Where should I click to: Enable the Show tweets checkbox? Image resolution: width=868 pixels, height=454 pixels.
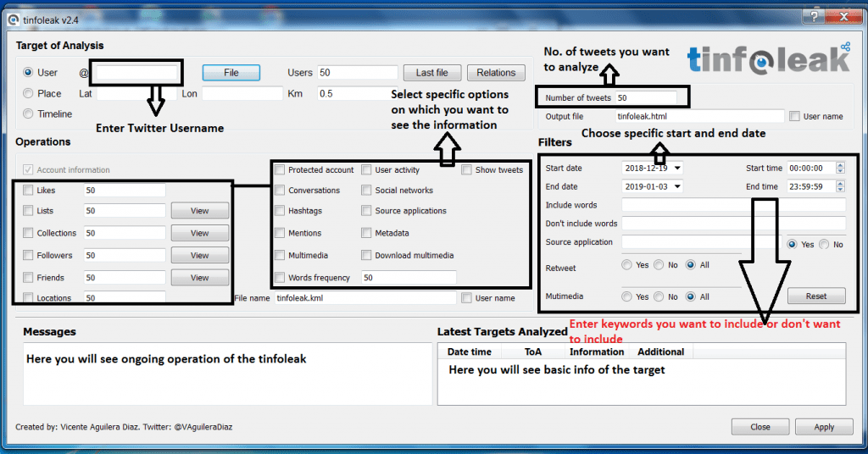point(467,169)
